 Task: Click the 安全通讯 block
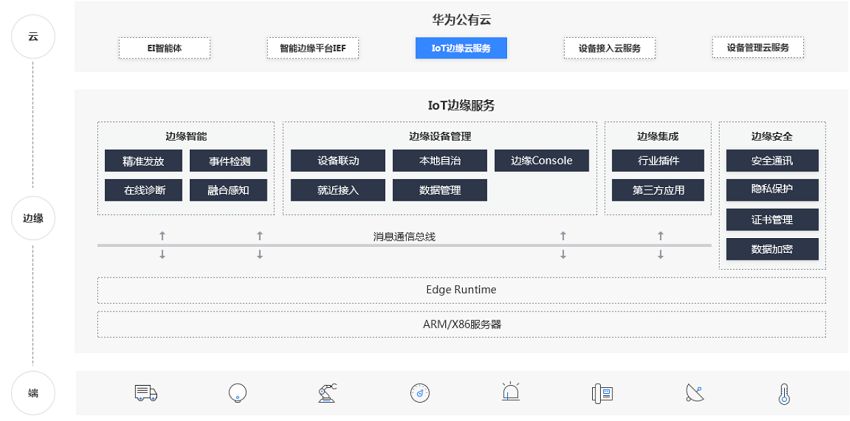coord(772,161)
